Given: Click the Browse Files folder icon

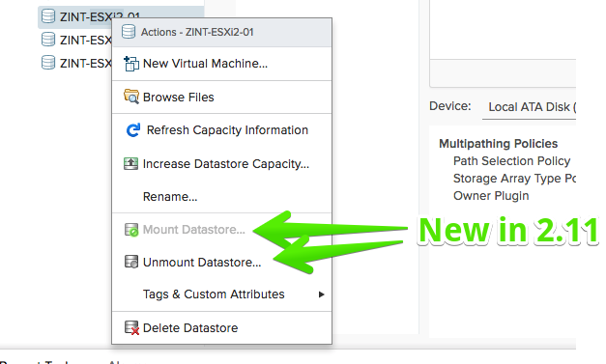Looking at the screenshot, I should click(x=131, y=97).
